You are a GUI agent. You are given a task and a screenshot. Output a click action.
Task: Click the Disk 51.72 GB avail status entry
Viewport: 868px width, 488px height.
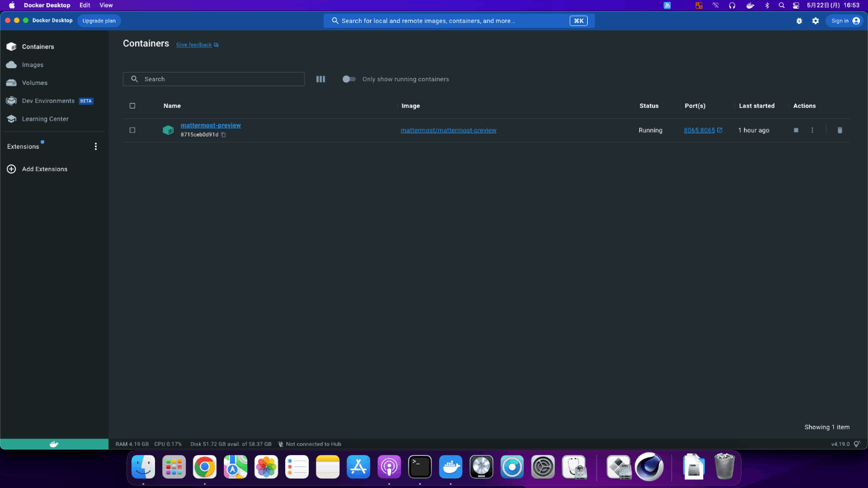(x=231, y=444)
